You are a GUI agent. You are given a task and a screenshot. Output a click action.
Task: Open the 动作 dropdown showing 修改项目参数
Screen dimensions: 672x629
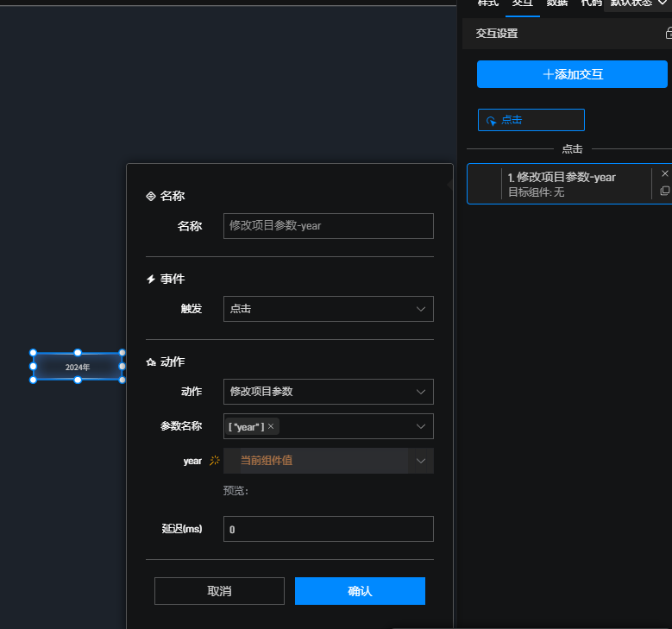point(329,392)
